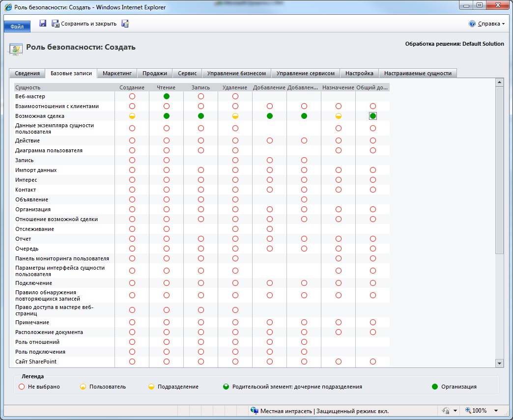513x420 pixels.
Task: Click the Файл button
Action: 17,27
